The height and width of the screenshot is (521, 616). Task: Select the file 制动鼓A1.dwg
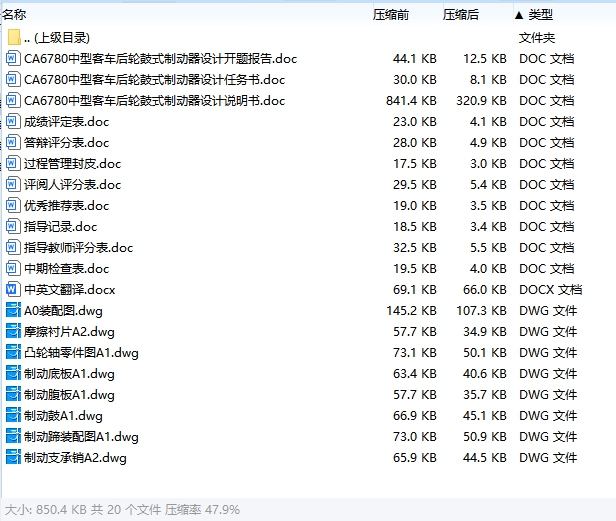[63, 416]
